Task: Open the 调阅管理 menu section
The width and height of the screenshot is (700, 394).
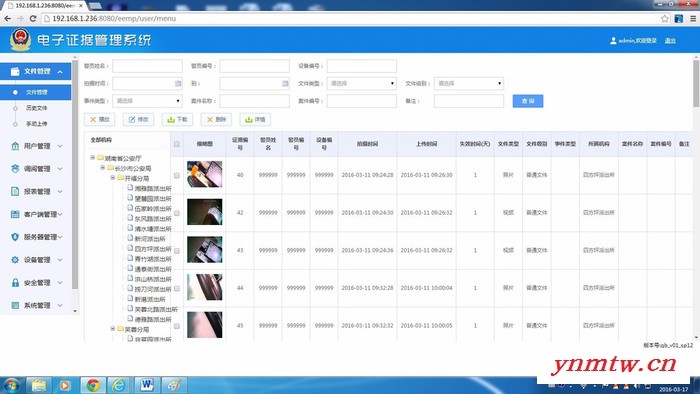Action: (36, 169)
